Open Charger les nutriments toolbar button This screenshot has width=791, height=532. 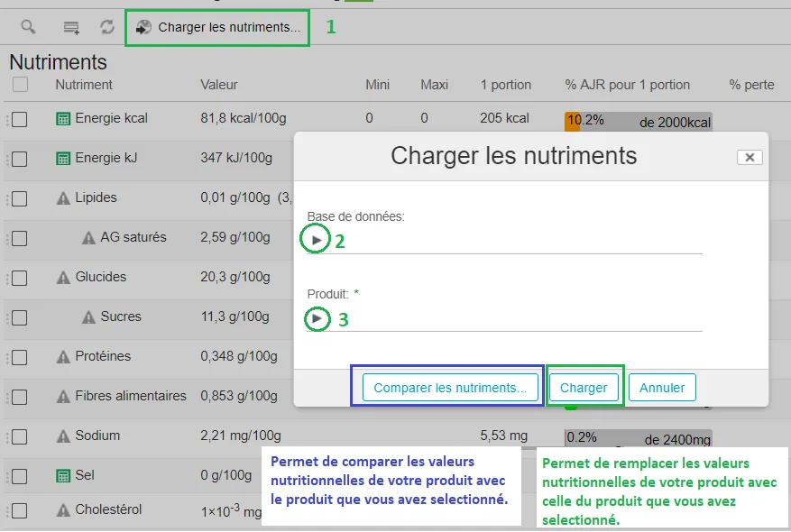217,27
